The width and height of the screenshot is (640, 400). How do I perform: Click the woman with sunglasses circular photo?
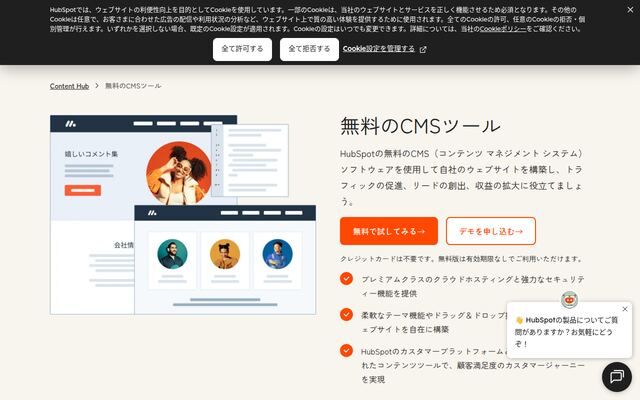(x=179, y=173)
